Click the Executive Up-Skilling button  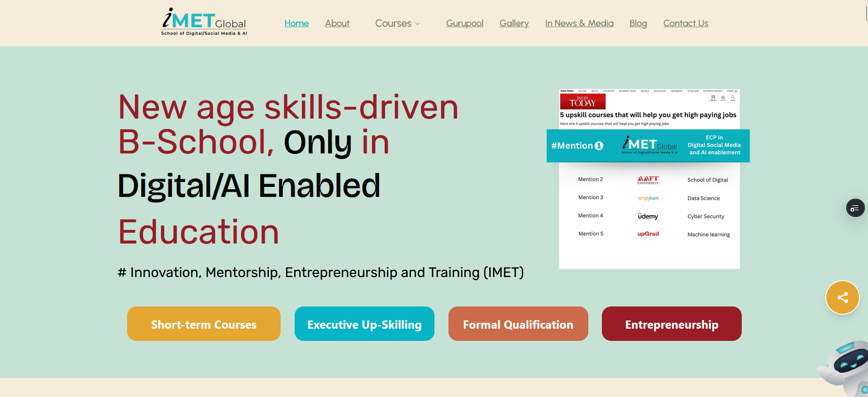pos(364,324)
